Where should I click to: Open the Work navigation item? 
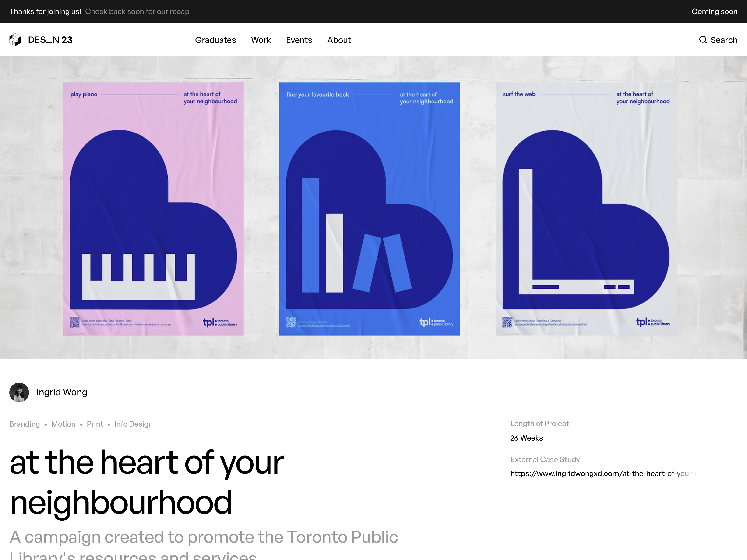261,40
